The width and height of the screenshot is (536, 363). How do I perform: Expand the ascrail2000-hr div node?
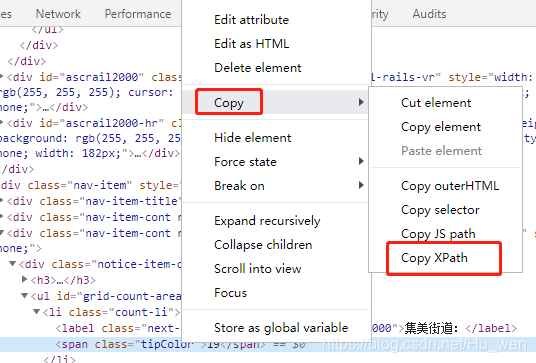(x=2, y=122)
